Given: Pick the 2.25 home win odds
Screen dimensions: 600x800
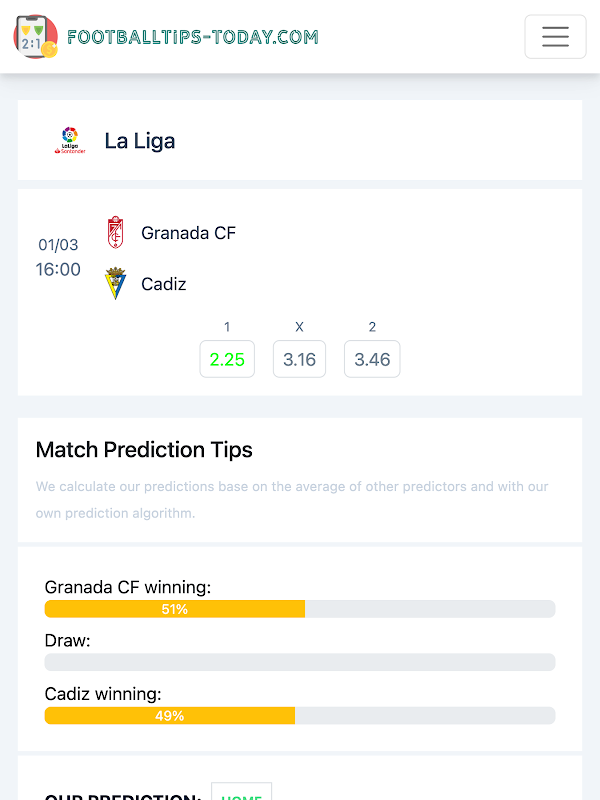Looking at the screenshot, I should click(x=227, y=359).
